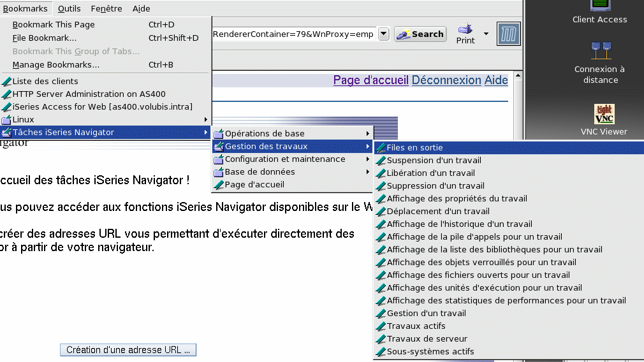Click iSeries Access for Web bookmark icon
Image resolution: width=644 pixels, height=362 pixels.
click(x=6, y=106)
